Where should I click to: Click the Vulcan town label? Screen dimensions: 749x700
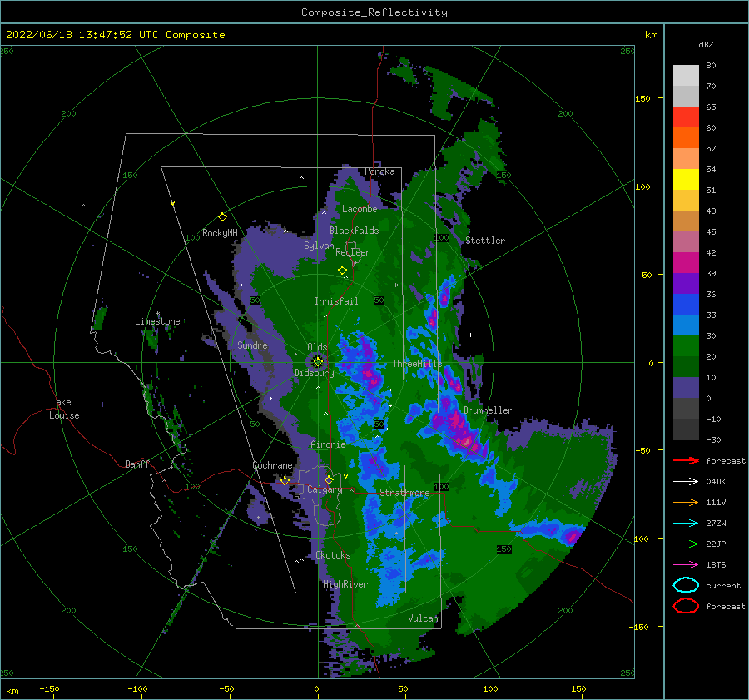[424, 618]
